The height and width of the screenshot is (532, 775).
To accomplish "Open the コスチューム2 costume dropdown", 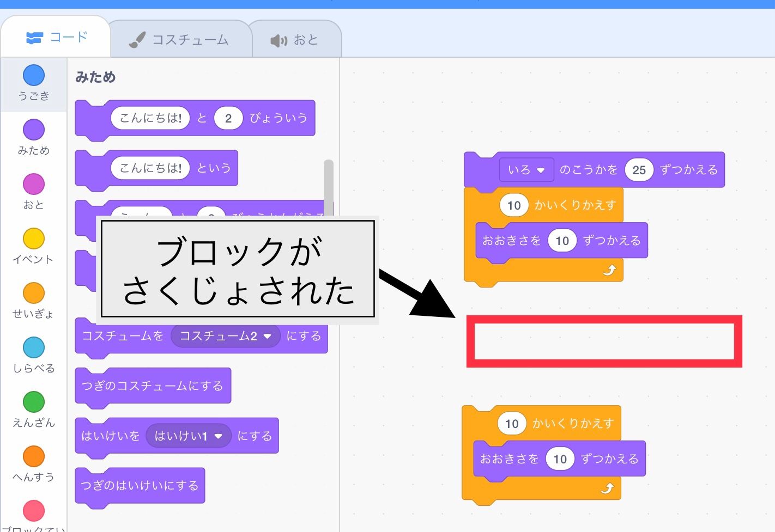I will (225, 336).
